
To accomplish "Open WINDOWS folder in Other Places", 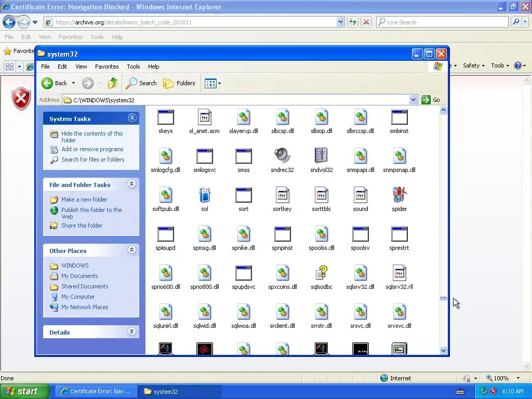I will 75,265.
